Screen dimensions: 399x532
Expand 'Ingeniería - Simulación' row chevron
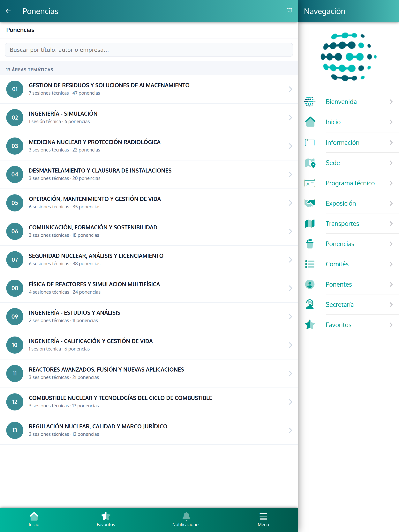[x=290, y=118]
